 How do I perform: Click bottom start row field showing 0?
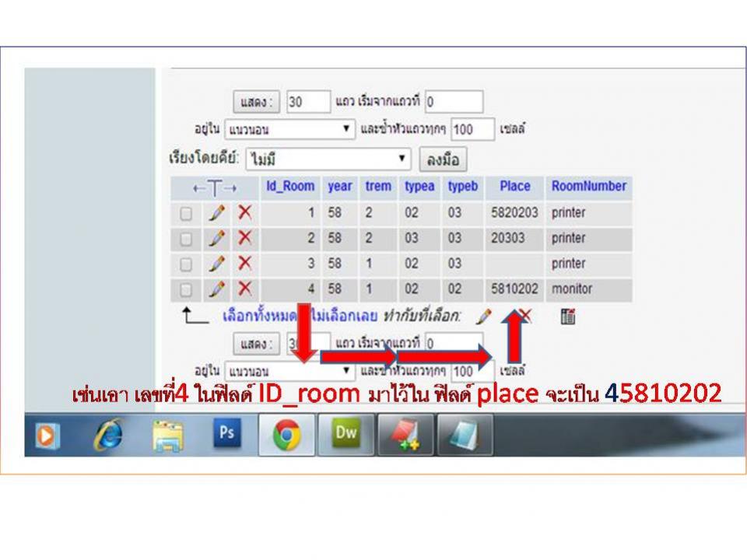tap(454, 343)
